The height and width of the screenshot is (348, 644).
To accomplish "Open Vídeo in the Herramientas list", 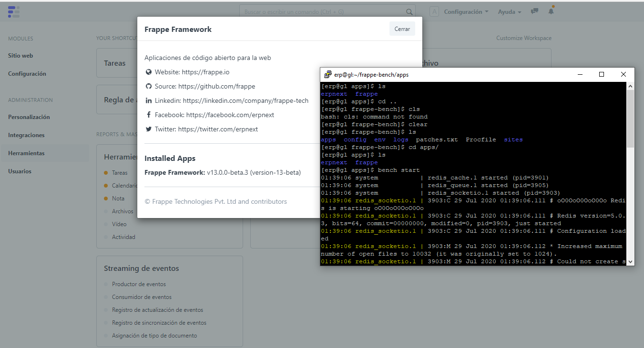I will [x=119, y=224].
